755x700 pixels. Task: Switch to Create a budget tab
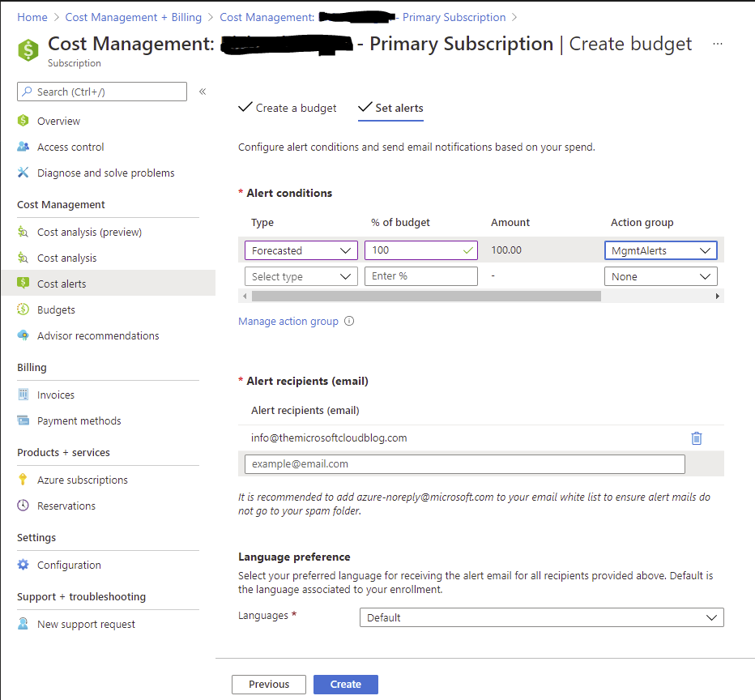[288, 108]
